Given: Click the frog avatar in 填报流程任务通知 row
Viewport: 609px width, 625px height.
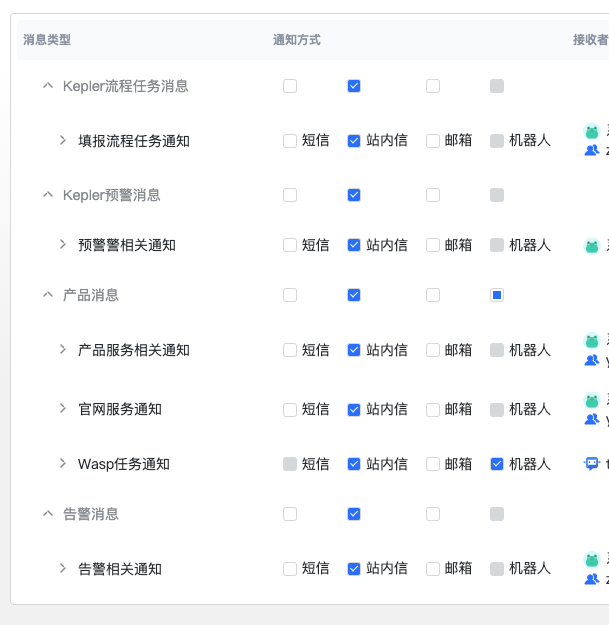Looking at the screenshot, I should pyautogui.click(x=592, y=131).
